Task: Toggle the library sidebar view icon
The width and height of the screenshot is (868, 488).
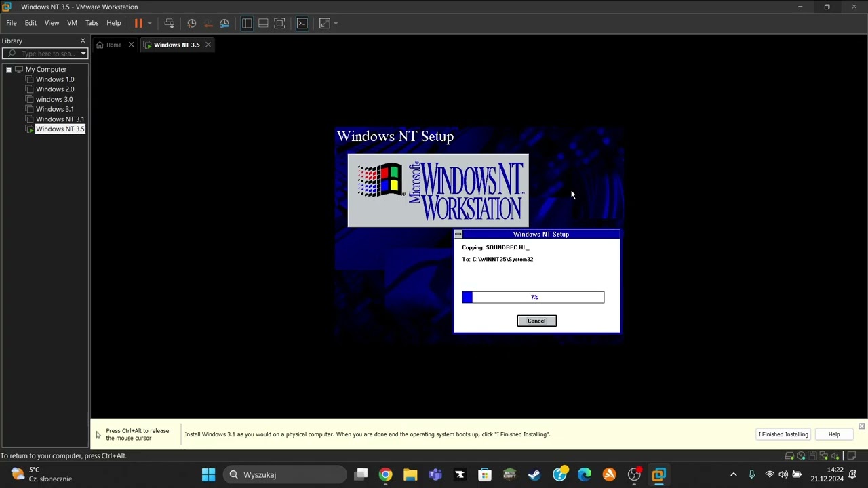Action: (x=247, y=23)
